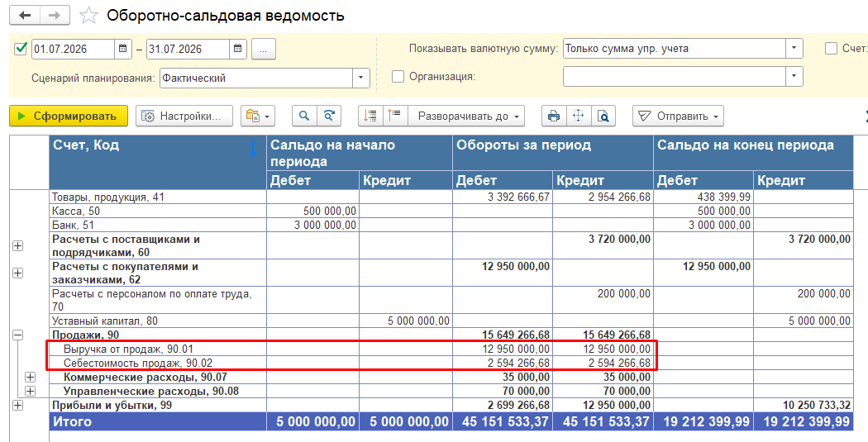This screenshot has width=868, height=442.
Task: Toggle the period checkbox before the dates
Action: [21, 49]
